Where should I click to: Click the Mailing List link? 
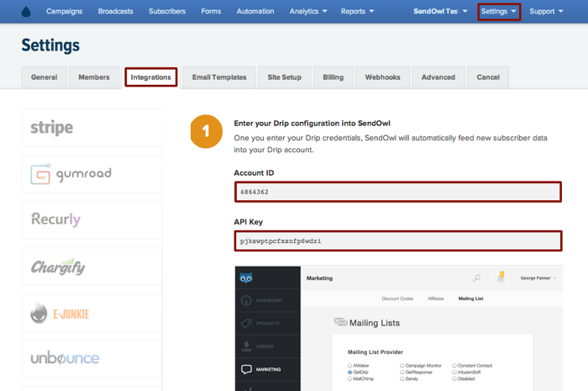click(470, 299)
